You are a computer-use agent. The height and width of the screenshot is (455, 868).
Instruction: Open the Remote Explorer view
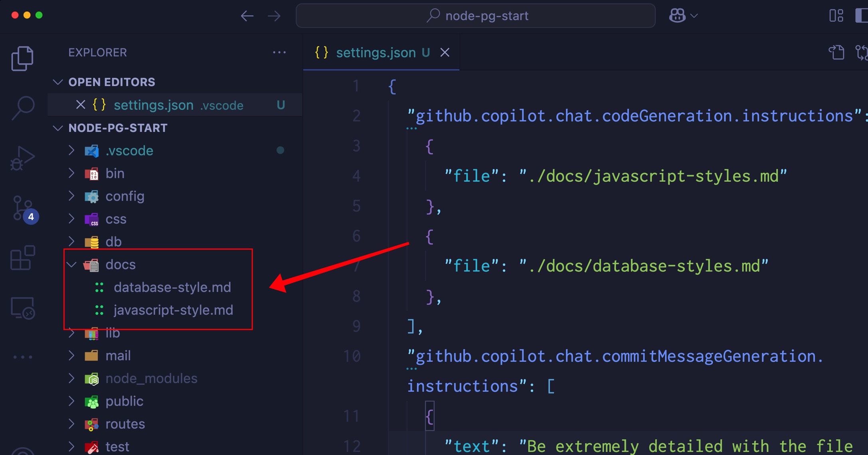(23, 308)
